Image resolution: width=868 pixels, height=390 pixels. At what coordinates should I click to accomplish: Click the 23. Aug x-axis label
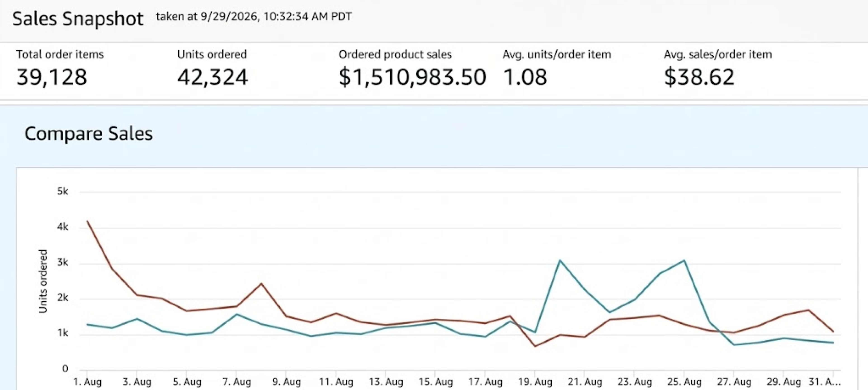[x=634, y=382]
